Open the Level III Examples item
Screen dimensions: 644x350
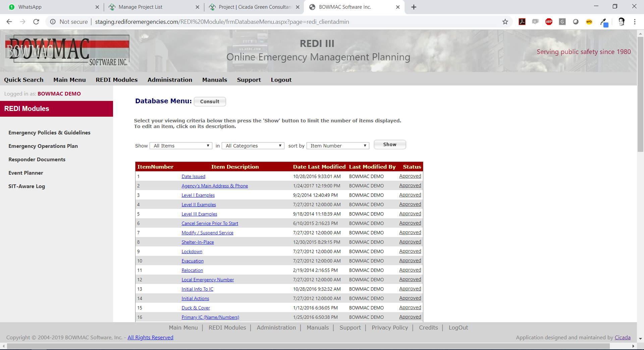(x=199, y=214)
